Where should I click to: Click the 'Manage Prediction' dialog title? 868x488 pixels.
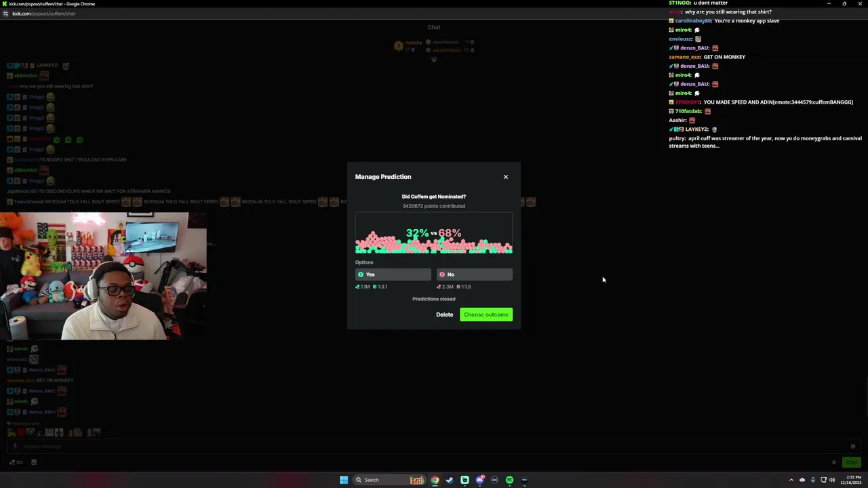coord(383,177)
